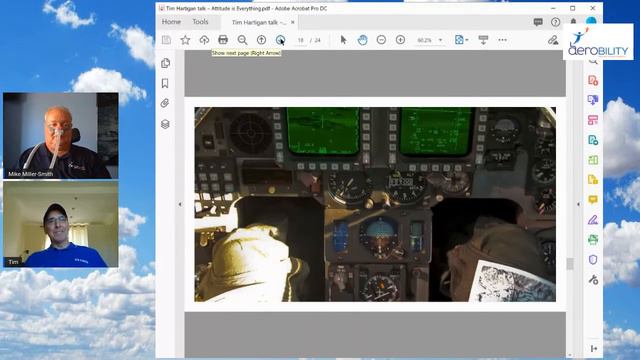The width and height of the screenshot is (640, 360).
Task: Open the Tools tab in Acrobat
Action: pyautogui.click(x=200, y=22)
